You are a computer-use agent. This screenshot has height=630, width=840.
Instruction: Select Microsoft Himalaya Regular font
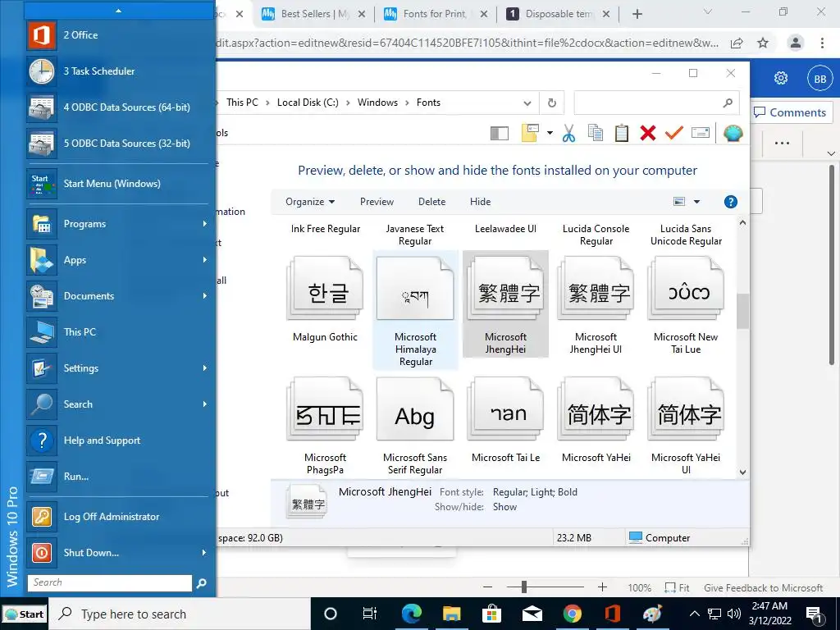[415, 310]
